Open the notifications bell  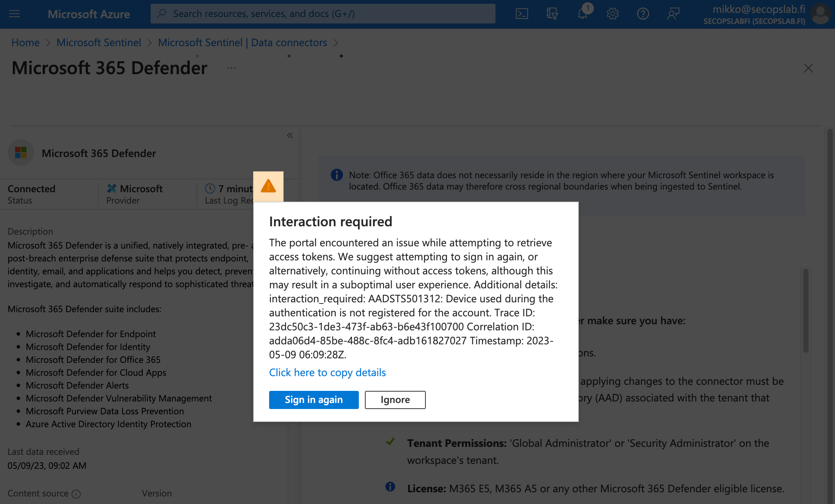(582, 14)
